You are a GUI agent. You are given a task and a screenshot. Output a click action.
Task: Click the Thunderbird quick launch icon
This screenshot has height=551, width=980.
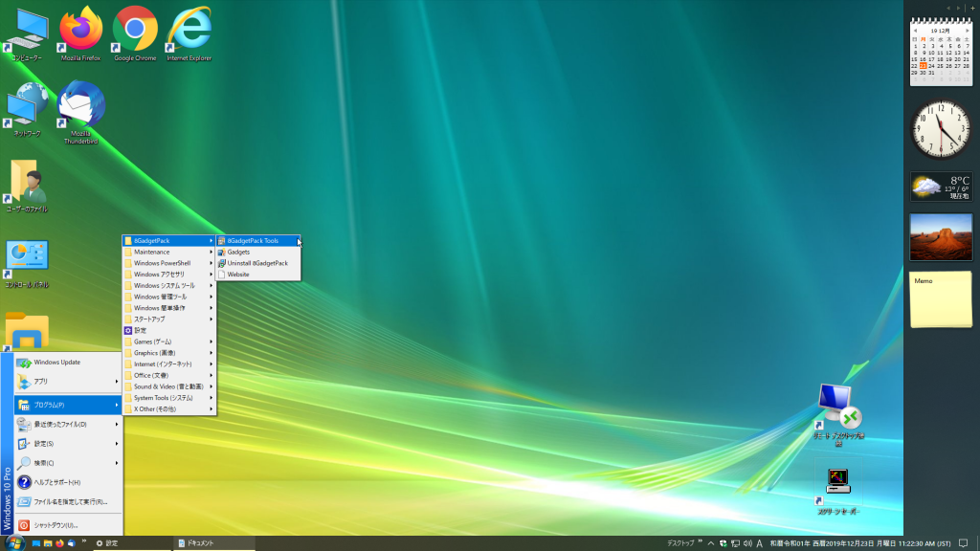(x=71, y=543)
